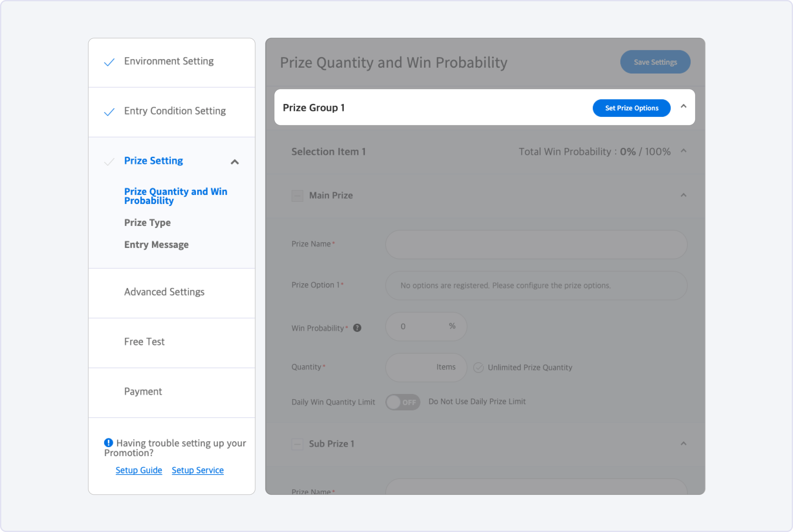The height and width of the screenshot is (532, 793).
Task: Click the blue info icon beside trouble message
Action: [x=108, y=442]
